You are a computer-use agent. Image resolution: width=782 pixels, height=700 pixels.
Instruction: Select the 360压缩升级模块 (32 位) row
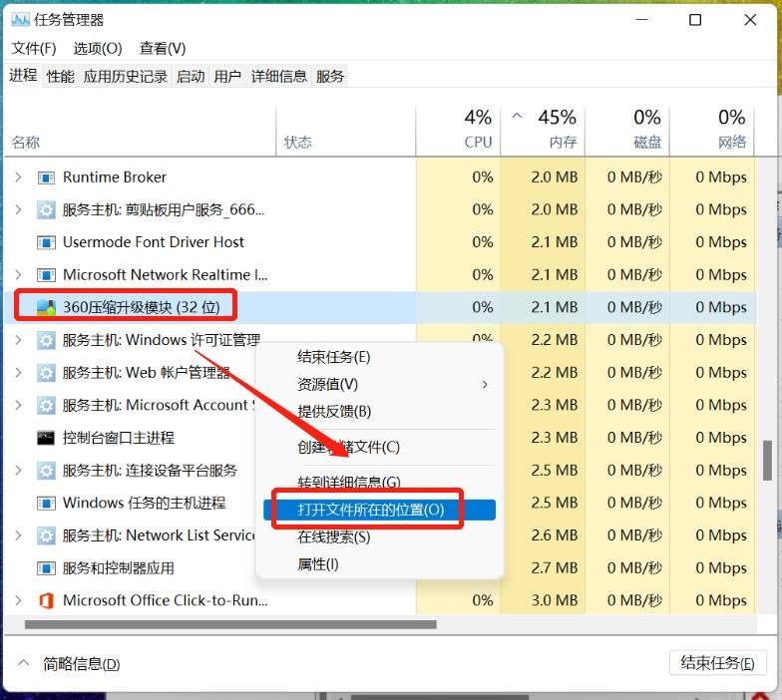380,307
